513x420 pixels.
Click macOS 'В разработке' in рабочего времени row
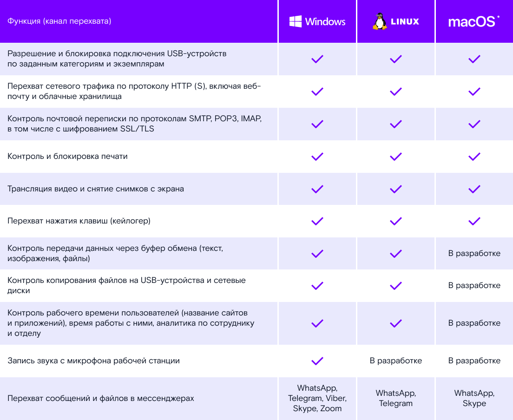click(x=474, y=323)
